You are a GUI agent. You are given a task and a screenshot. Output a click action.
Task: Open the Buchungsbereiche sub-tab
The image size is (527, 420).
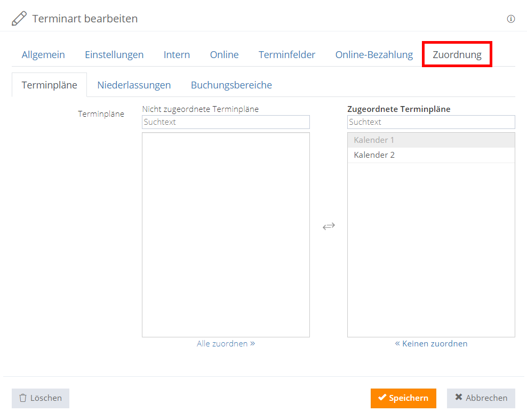231,85
